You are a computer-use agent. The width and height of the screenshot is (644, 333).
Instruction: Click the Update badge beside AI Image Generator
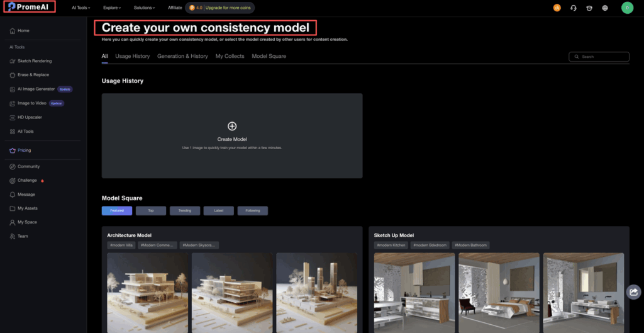pos(65,89)
